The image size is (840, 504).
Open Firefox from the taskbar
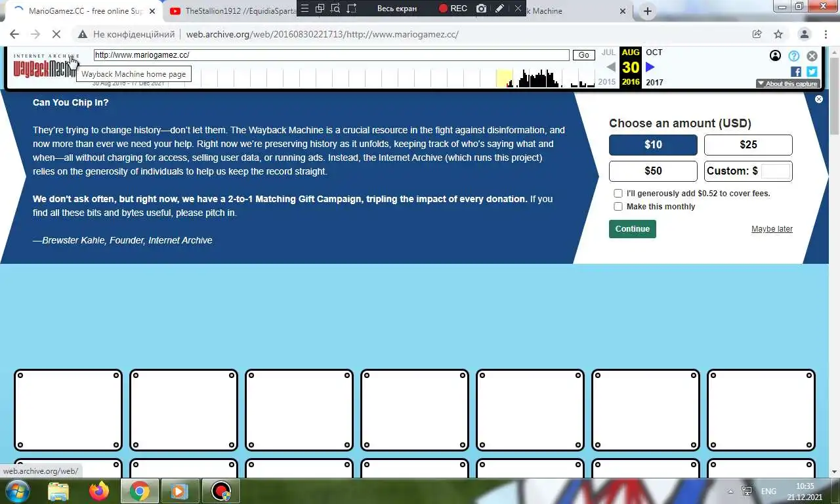(x=99, y=491)
